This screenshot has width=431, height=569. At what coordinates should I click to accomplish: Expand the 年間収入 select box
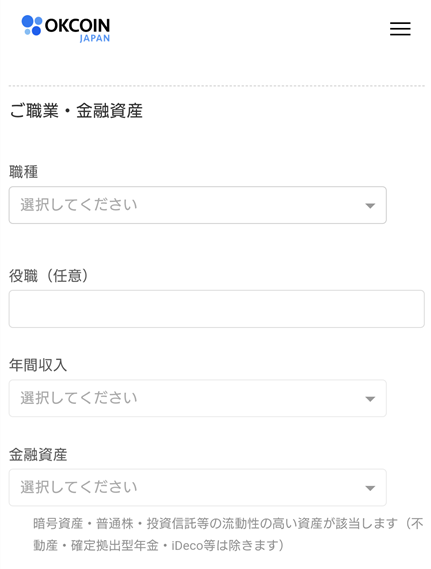point(198,398)
